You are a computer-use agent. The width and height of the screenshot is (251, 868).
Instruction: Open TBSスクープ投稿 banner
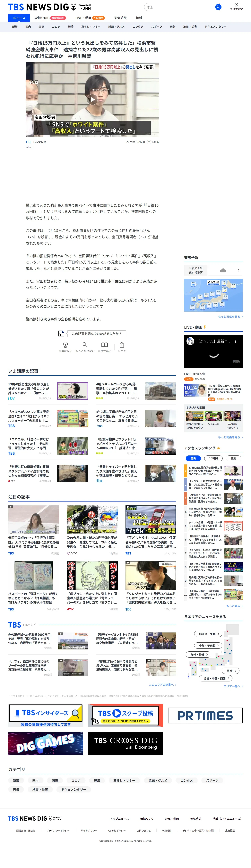(x=125, y=715)
